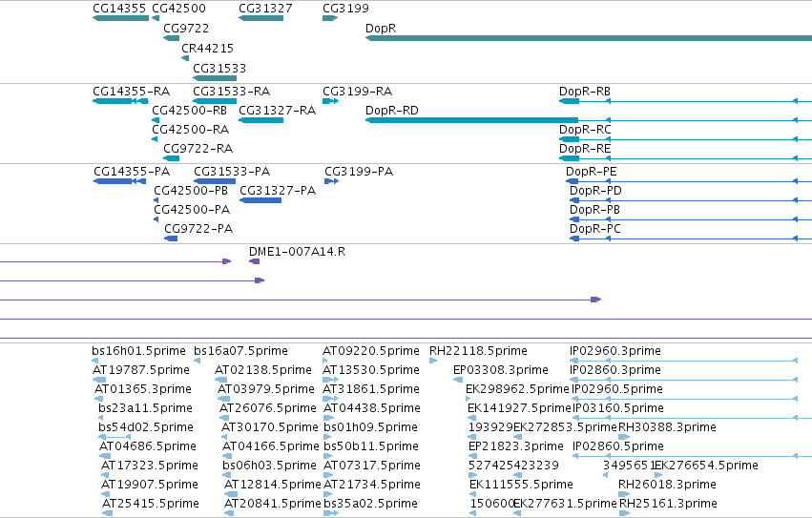Click EST bs23a11.5prime
This screenshot has height=518, width=812.
coord(145,408)
